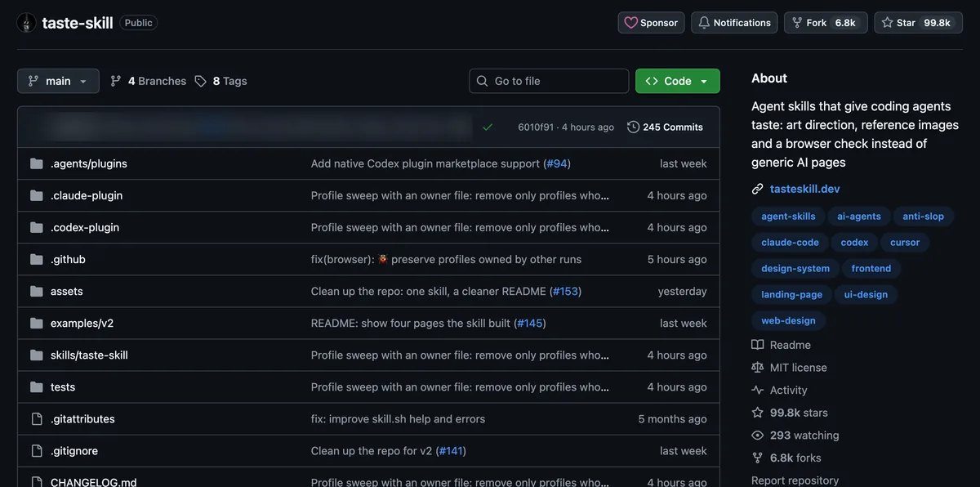Select the ai-agents topic tag

(x=859, y=217)
